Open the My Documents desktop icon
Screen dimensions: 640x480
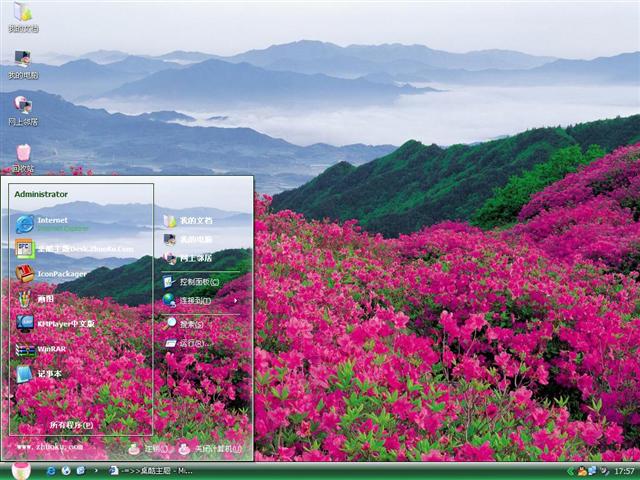tap(23, 17)
